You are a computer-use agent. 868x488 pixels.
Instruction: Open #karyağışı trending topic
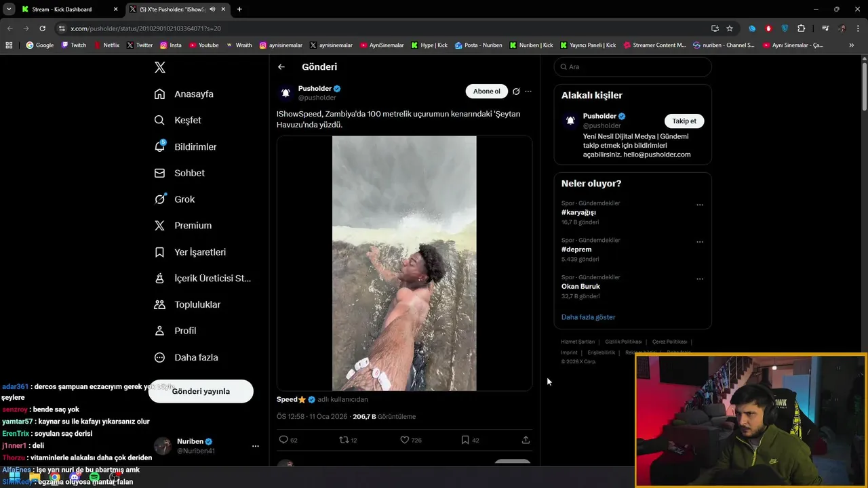578,212
